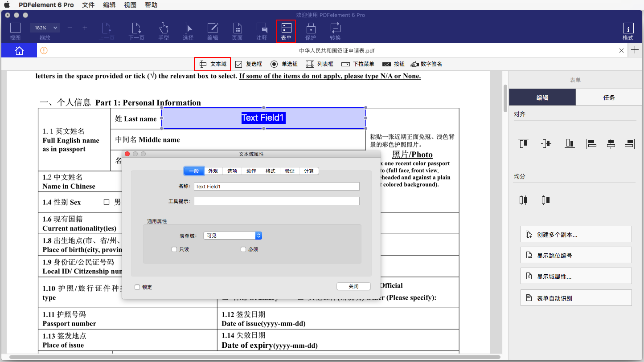Enable the 必须 checkbox
The width and height of the screenshot is (644, 362).
coord(243,249)
